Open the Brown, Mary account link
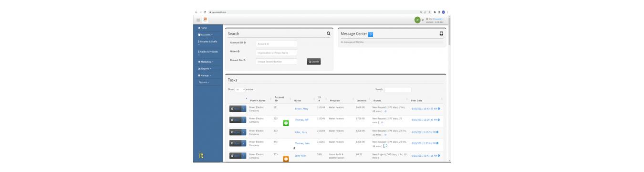Screen dimensions: 644x172 pos(301,108)
